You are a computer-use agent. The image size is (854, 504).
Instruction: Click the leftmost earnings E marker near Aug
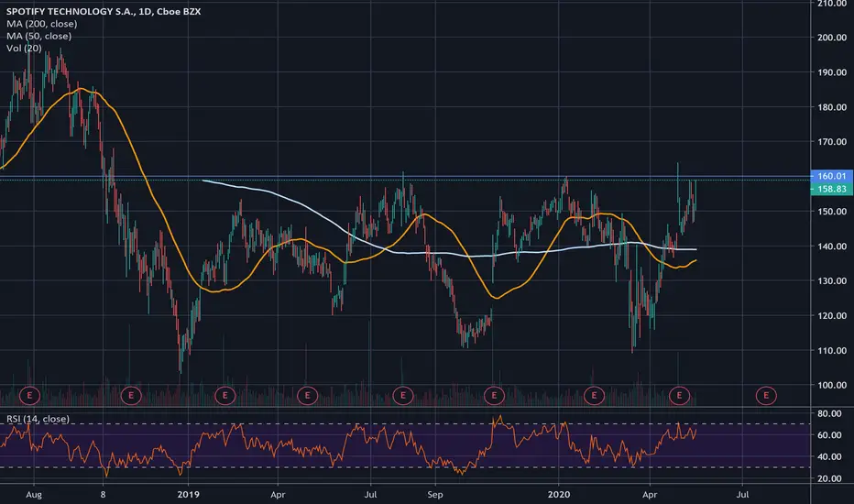coord(29,396)
